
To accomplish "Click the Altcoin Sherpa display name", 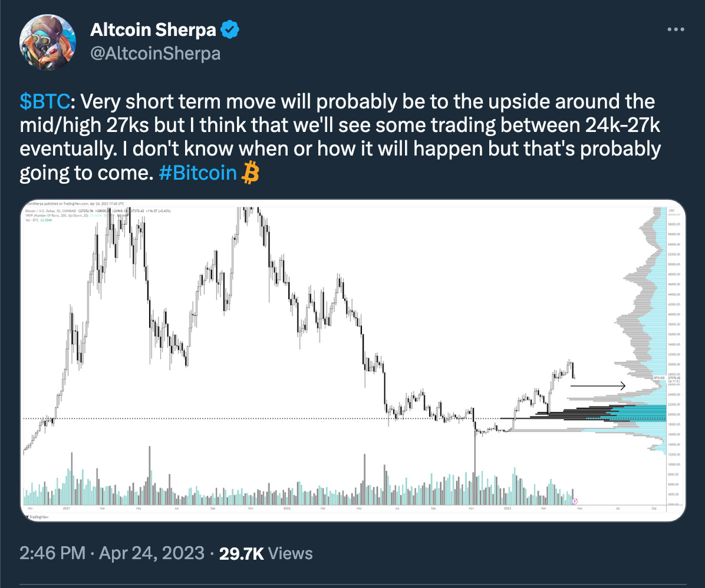I will coord(153,29).
